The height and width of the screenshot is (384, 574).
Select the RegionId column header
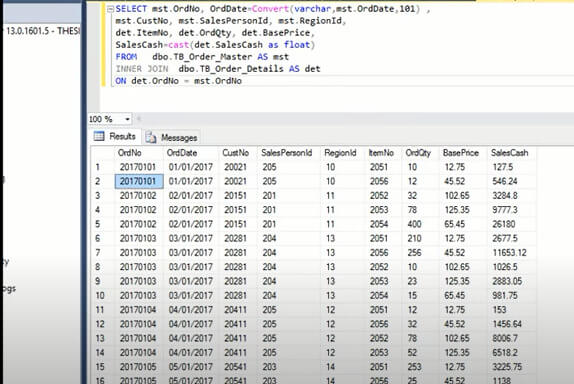point(343,153)
